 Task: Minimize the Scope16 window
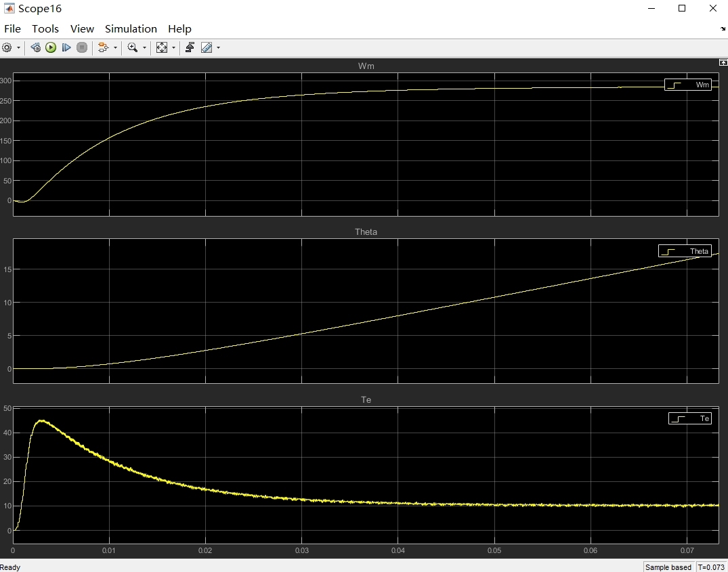click(x=651, y=8)
